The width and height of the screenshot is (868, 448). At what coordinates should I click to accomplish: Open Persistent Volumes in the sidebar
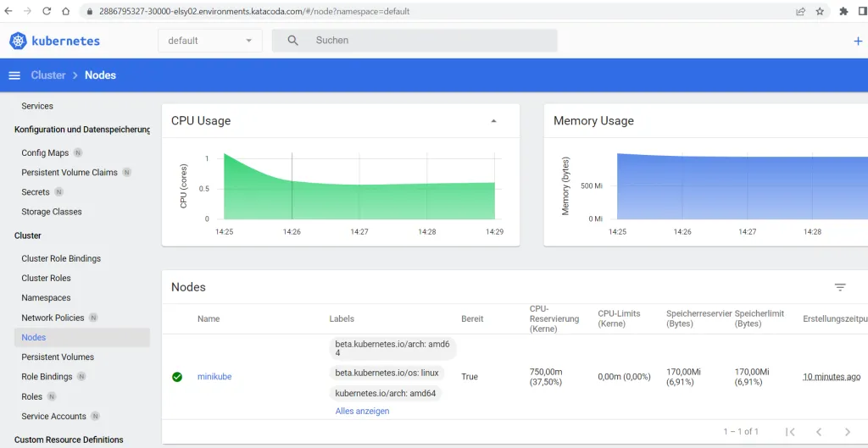58,357
